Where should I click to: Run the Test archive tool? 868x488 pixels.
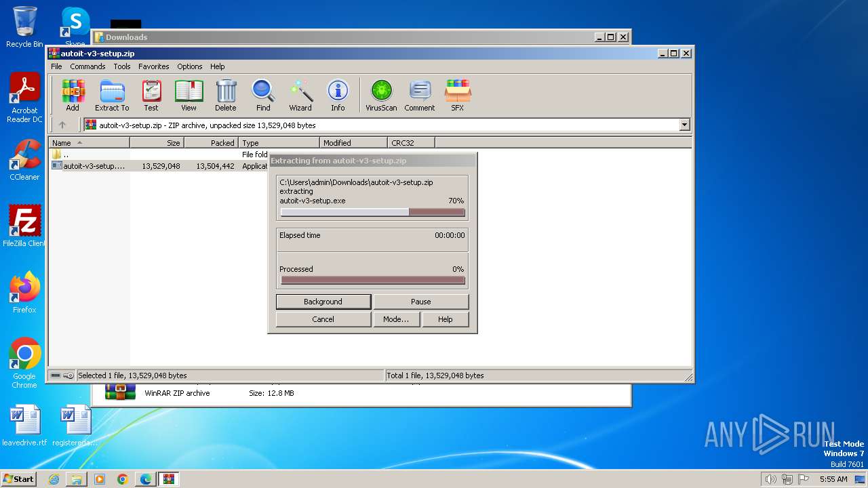coord(151,95)
